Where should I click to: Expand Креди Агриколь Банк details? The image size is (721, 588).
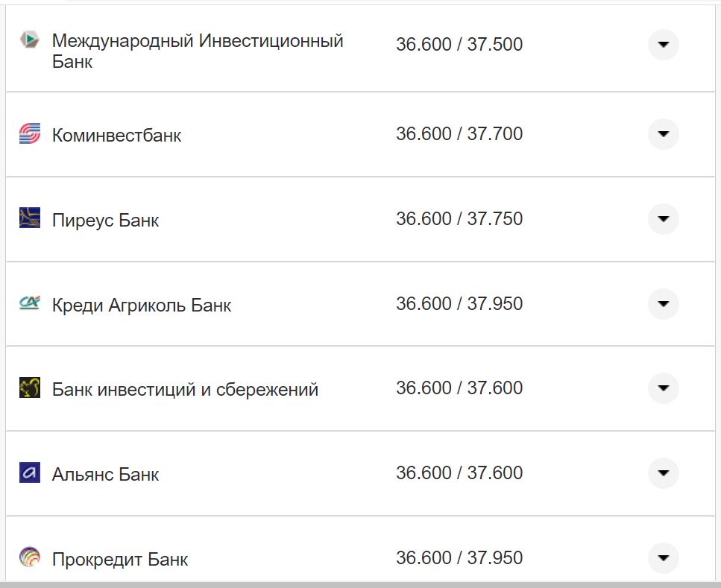663,305
